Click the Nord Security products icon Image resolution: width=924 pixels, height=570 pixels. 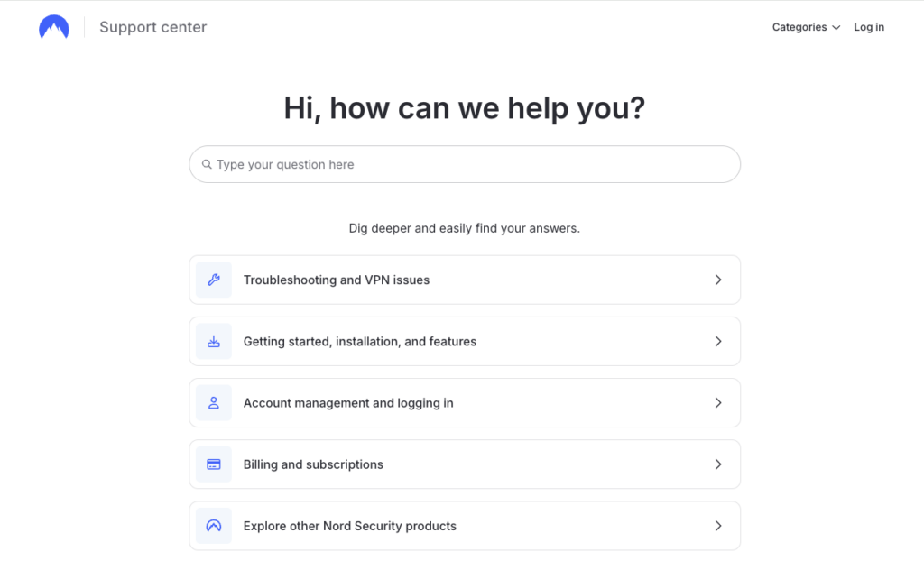tap(214, 526)
